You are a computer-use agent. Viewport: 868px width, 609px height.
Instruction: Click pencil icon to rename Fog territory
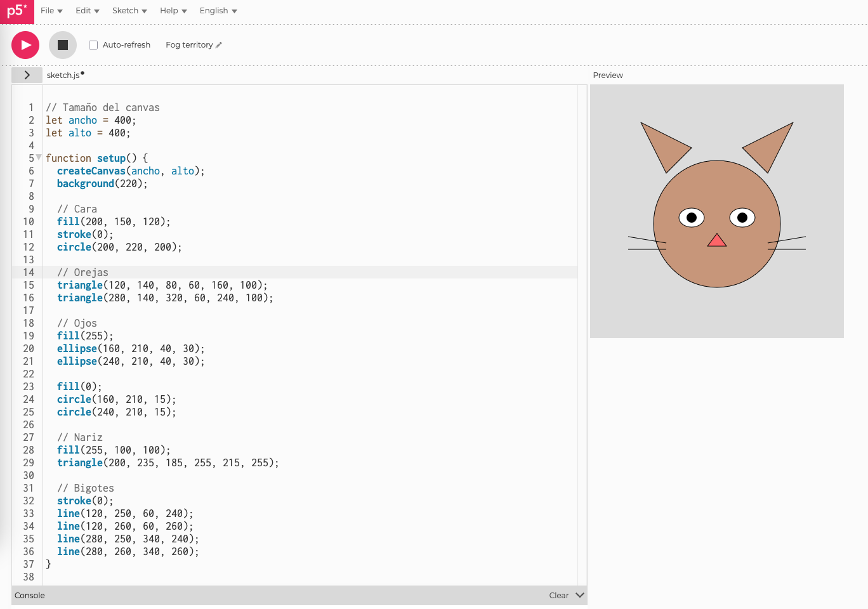click(x=219, y=45)
